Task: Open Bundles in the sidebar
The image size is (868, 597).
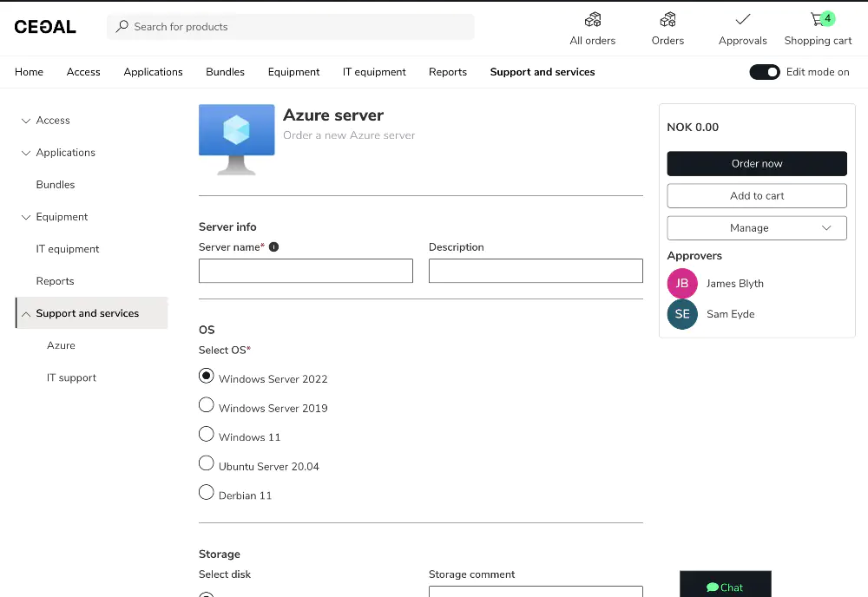Action: pos(56,185)
